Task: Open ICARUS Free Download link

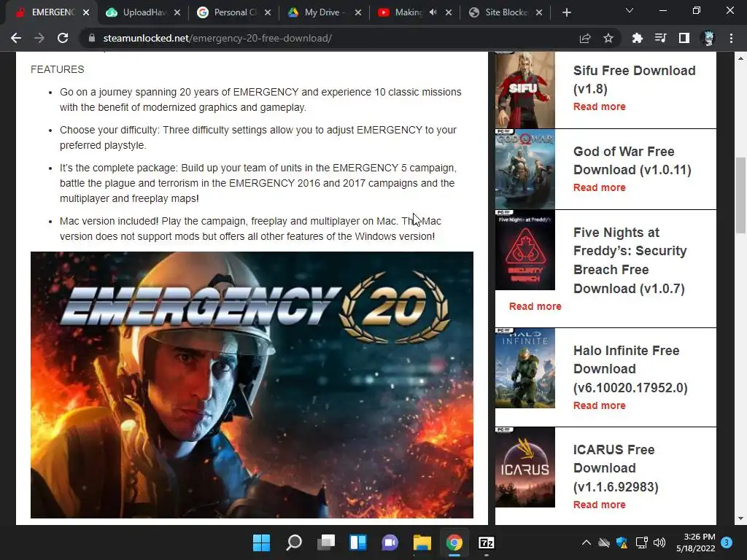Action: 616,468
